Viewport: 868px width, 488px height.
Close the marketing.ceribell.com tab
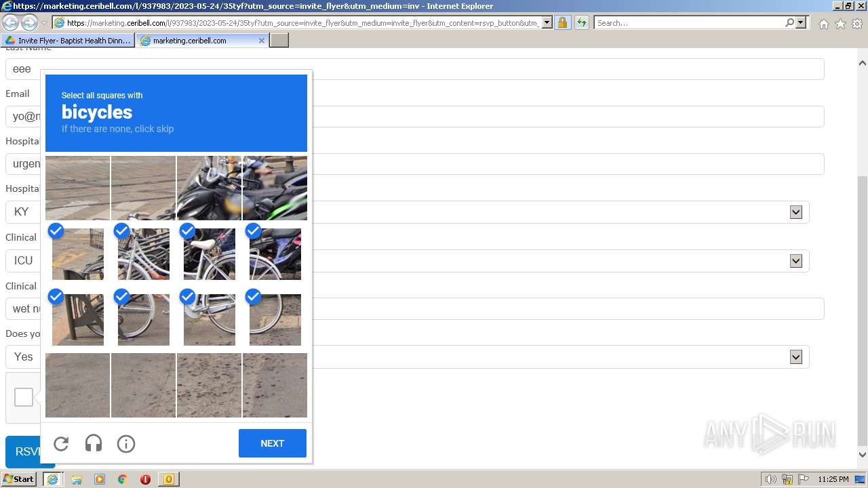262,41
